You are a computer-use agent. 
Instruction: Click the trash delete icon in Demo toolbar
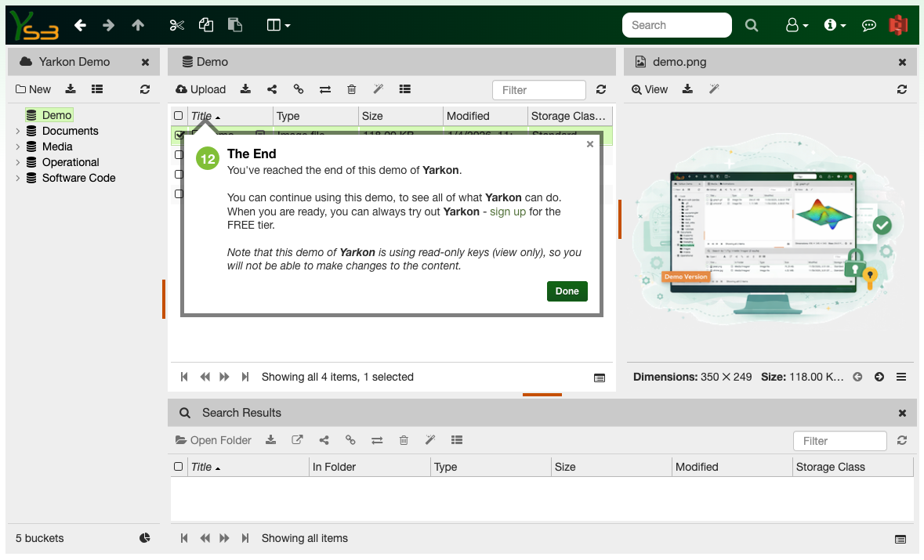(352, 89)
